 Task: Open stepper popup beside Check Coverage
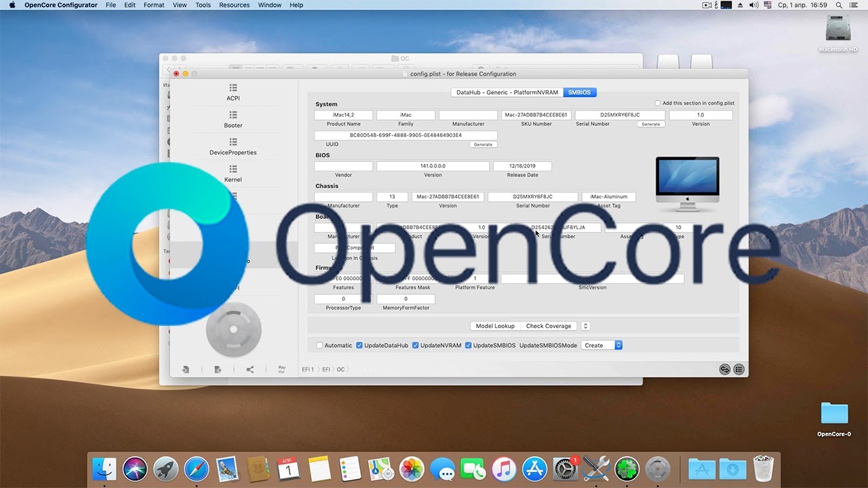click(585, 326)
